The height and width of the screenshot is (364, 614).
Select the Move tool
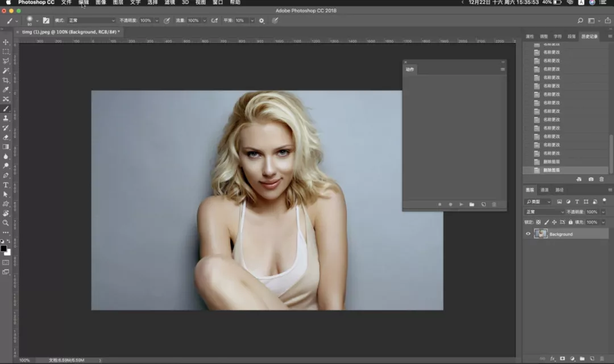click(6, 42)
